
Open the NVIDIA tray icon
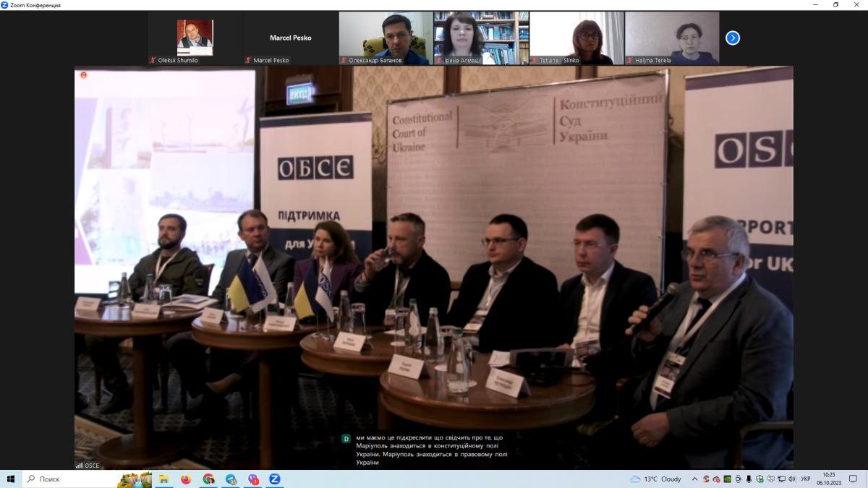pyautogui.click(x=727, y=479)
